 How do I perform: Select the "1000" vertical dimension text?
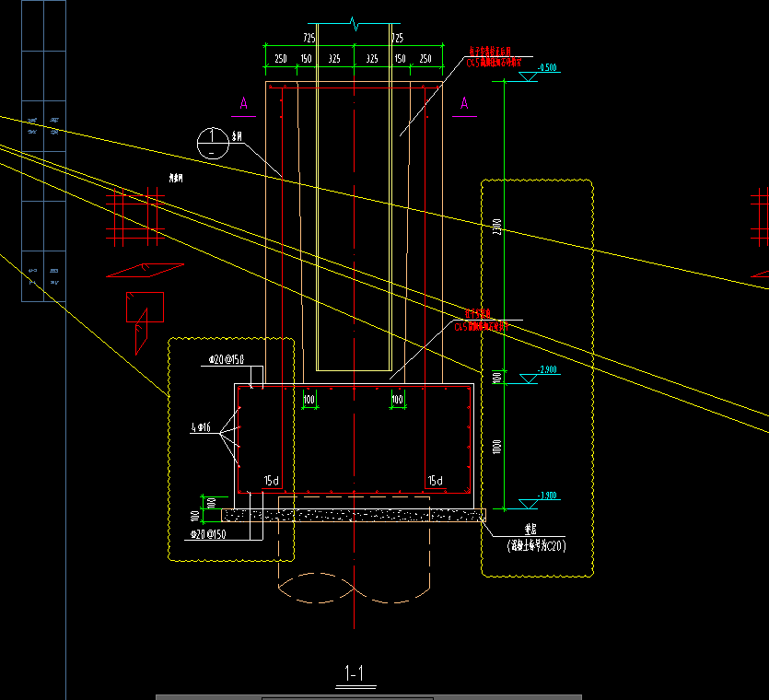[496, 447]
